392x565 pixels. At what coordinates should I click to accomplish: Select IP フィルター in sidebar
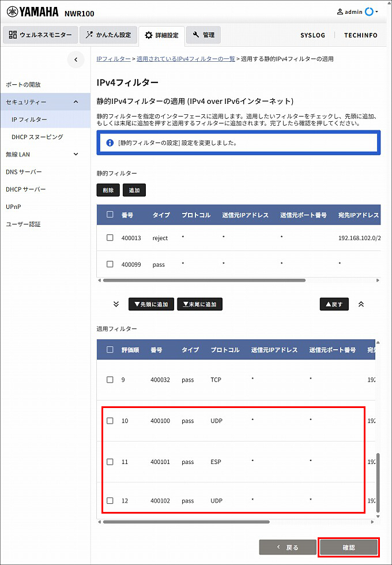46,119
